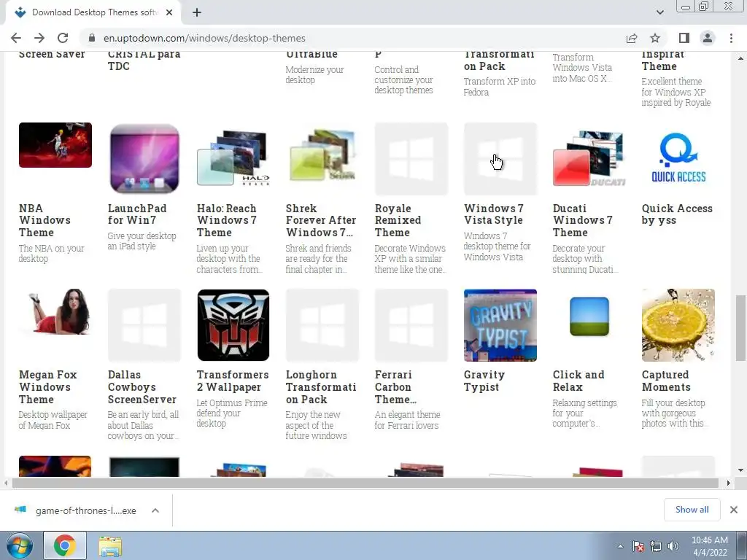Image resolution: width=747 pixels, height=560 pixels.
Task: Close the Download Desktop Themes tab
Action: coord(169,12)
